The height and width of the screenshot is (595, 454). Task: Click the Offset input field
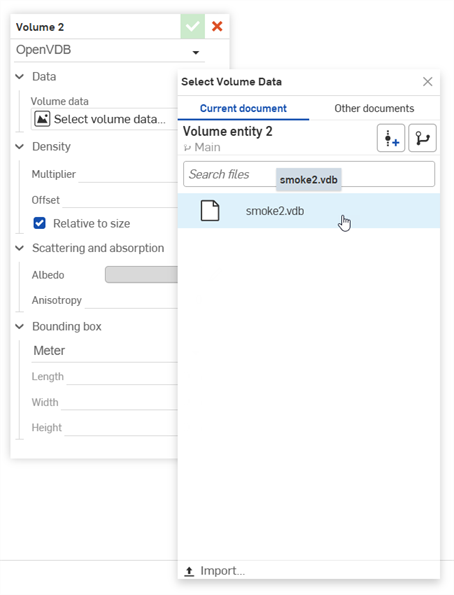[x=120, y=200]
